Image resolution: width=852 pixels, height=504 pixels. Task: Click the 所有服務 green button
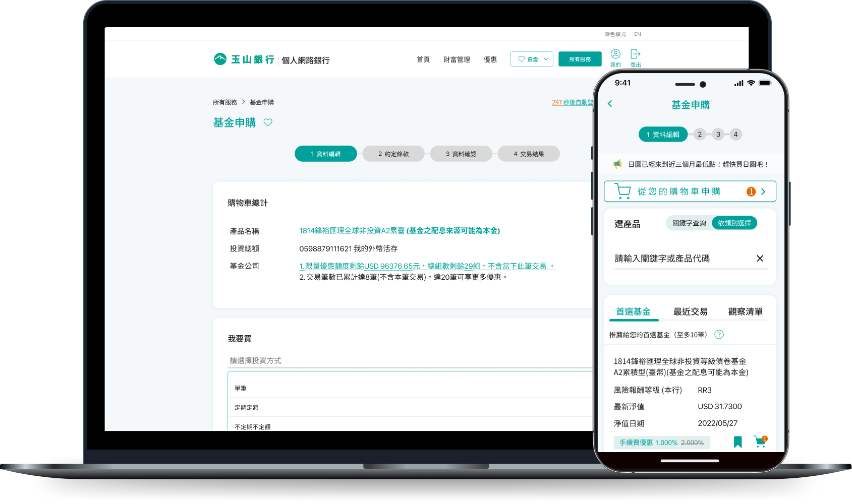pyautogui.click(x=580, y=59)
